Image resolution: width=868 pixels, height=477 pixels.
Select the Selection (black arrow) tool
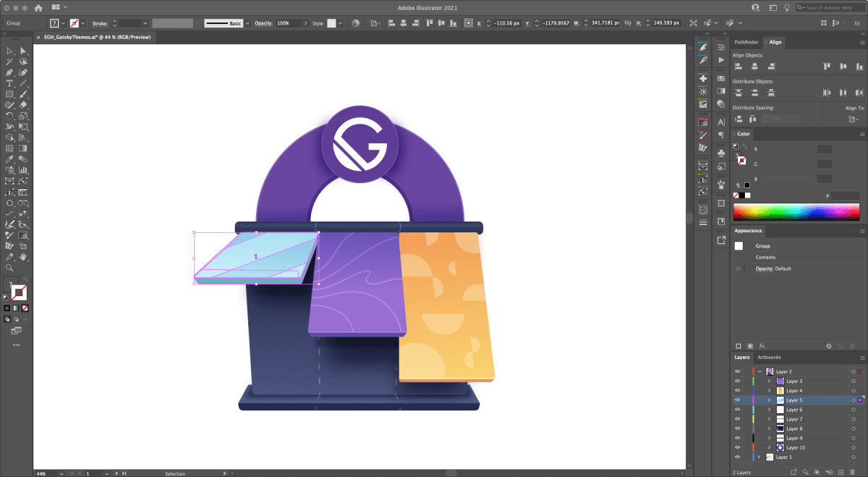tap(10, 51)
